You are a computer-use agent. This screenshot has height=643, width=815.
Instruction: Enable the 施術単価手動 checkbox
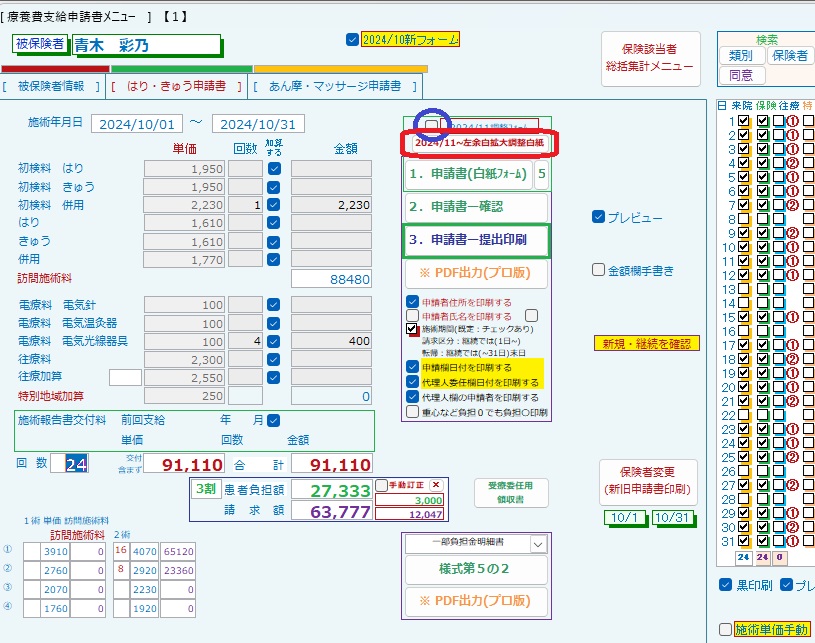(x=726, y=629)
